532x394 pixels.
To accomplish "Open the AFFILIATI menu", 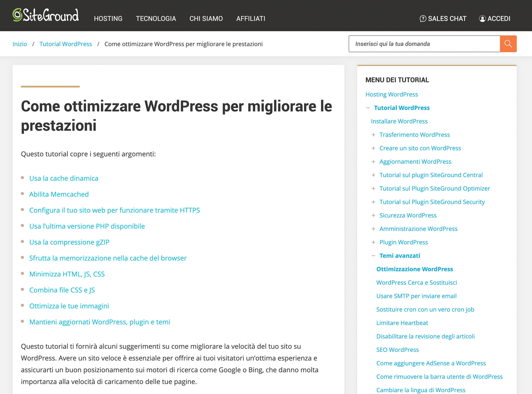I will 251,19.
